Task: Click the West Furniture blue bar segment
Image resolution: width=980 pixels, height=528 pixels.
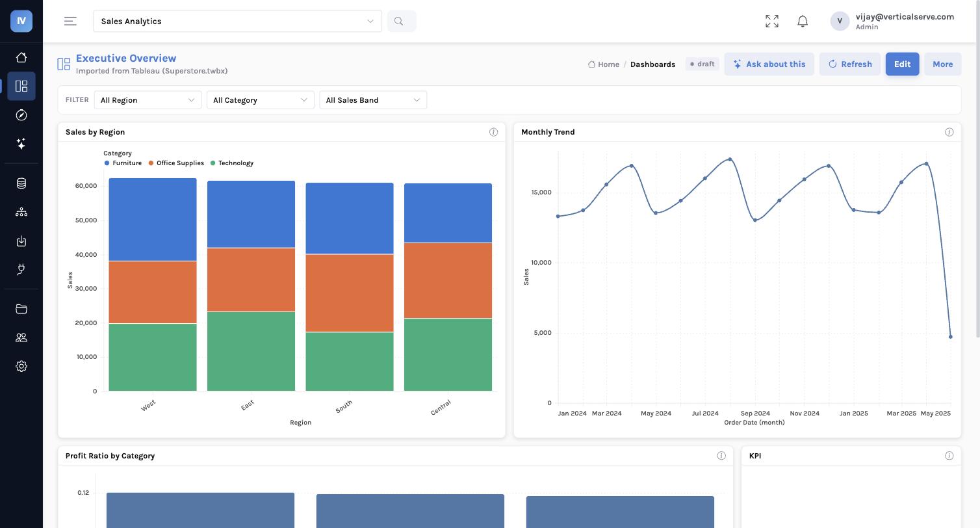Action: pos(153,219)
